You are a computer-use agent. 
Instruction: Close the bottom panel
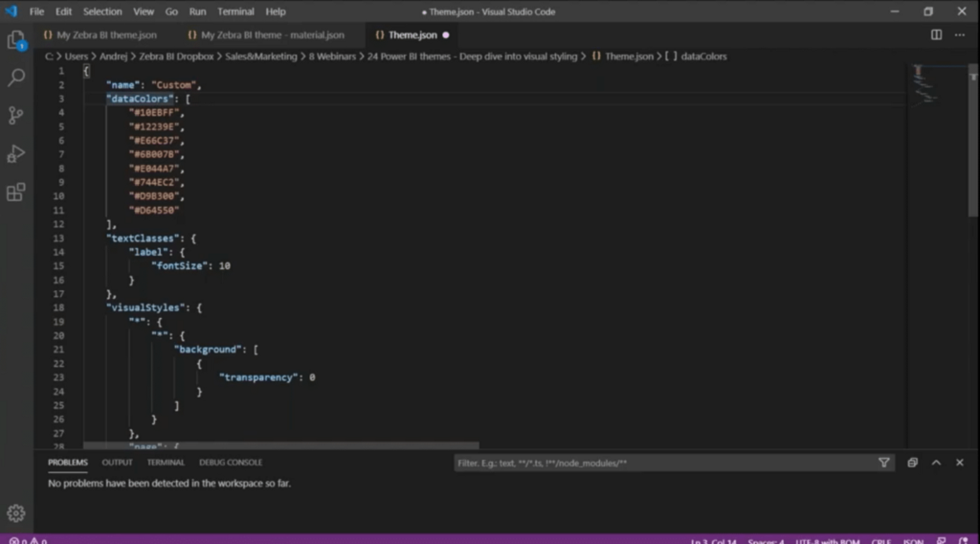960,463
